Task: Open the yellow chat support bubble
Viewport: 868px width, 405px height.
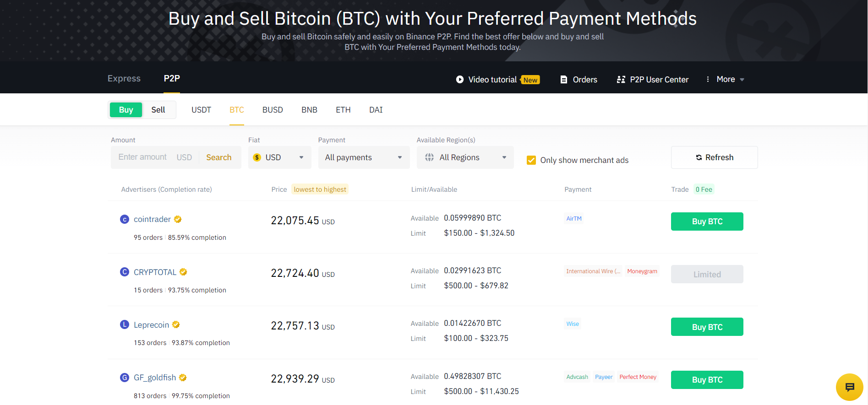Action: pyautogui.click(x=850, y=387)
